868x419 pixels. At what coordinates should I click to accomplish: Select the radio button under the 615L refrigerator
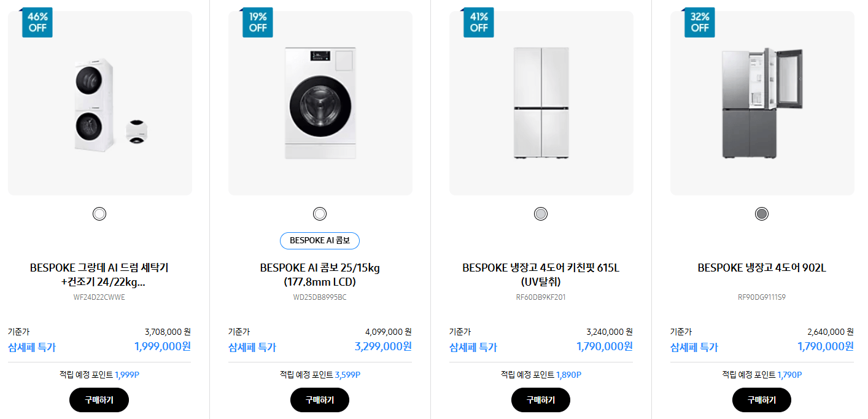click(x=540, y=213)
